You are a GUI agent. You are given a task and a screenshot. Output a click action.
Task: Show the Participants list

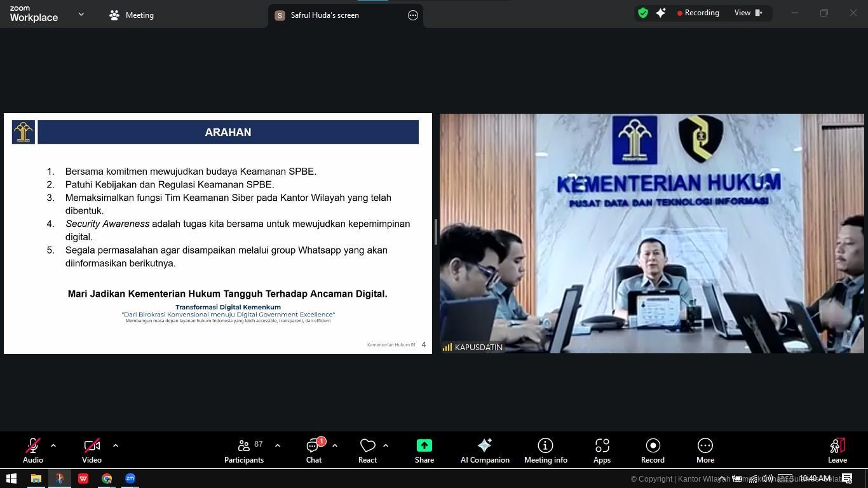point(244,449)
